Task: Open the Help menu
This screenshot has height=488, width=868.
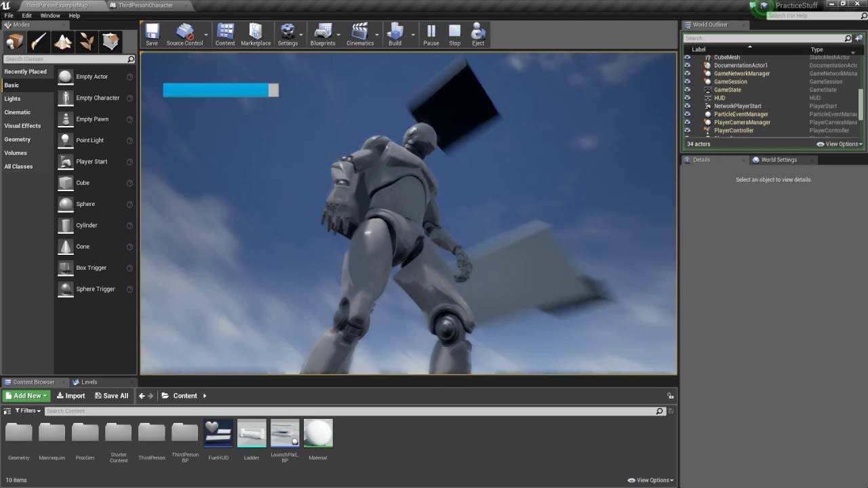Action: (75, 16)
